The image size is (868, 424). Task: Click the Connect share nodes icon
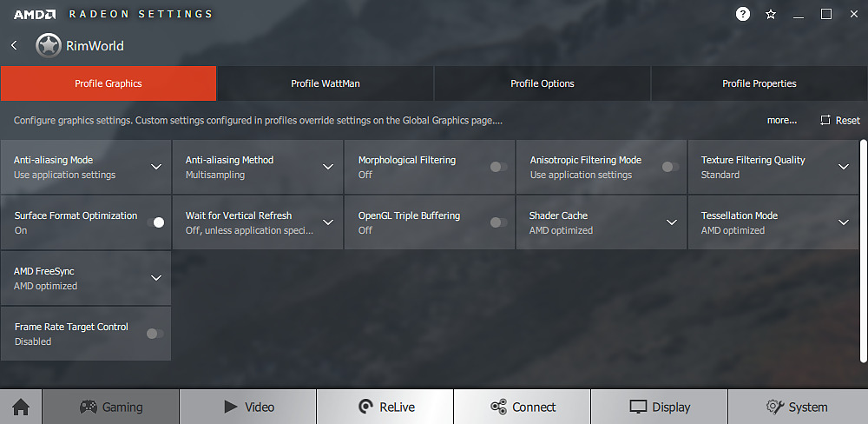click(498, 407)
